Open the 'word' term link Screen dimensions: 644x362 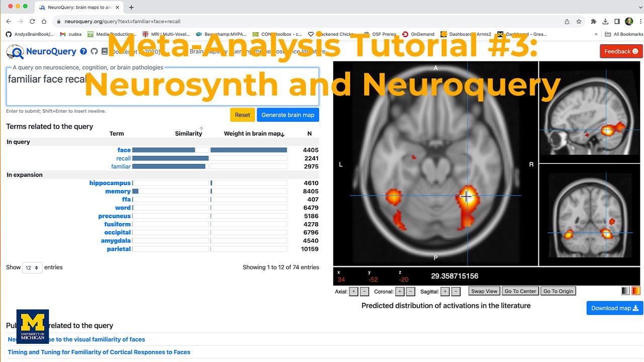pyautogui.click(x=123, y=208)
